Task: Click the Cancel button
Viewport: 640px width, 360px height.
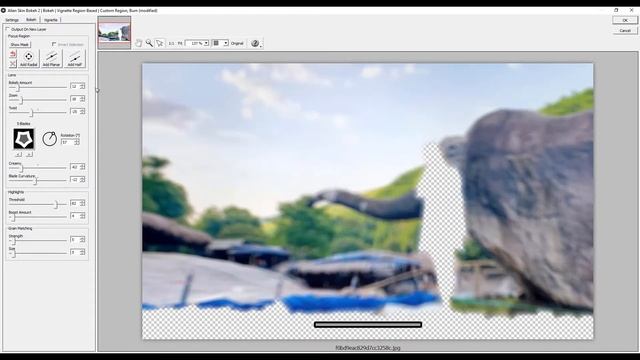Action: (x=624, y=31)
